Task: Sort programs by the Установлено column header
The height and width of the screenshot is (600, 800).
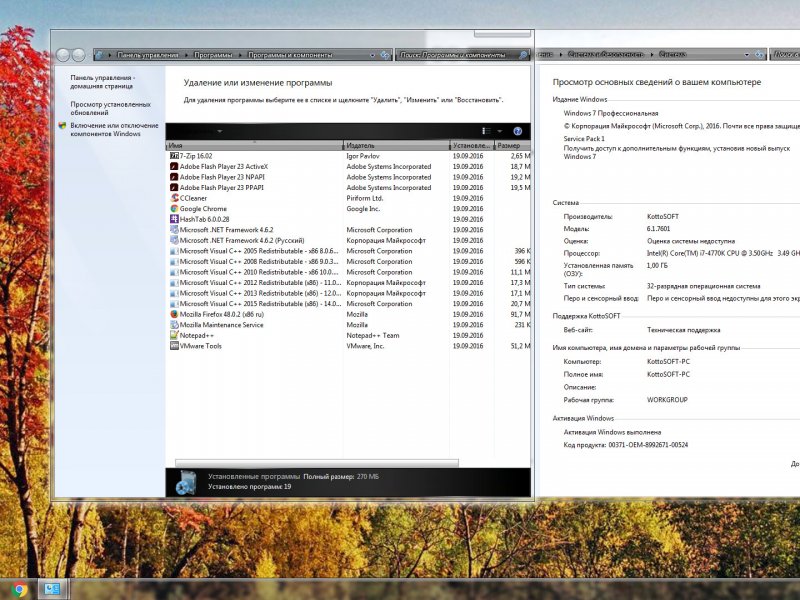Action: 471,145
